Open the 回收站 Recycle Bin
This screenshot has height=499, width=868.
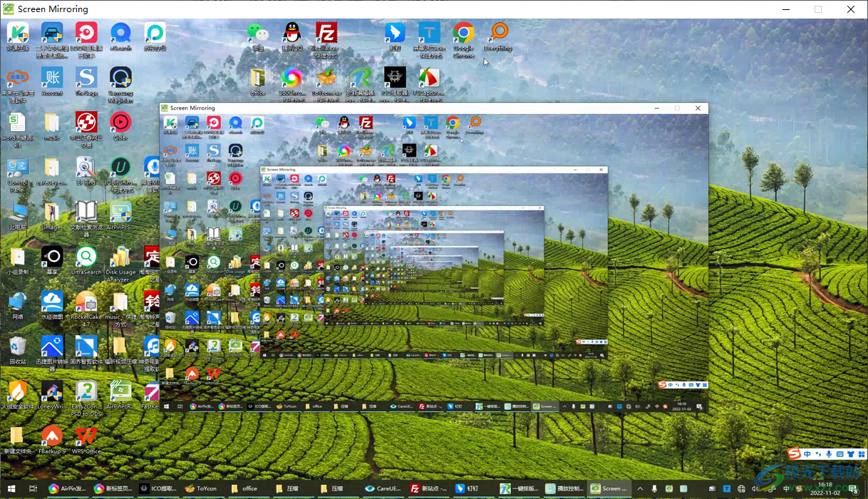pos(18,346)
